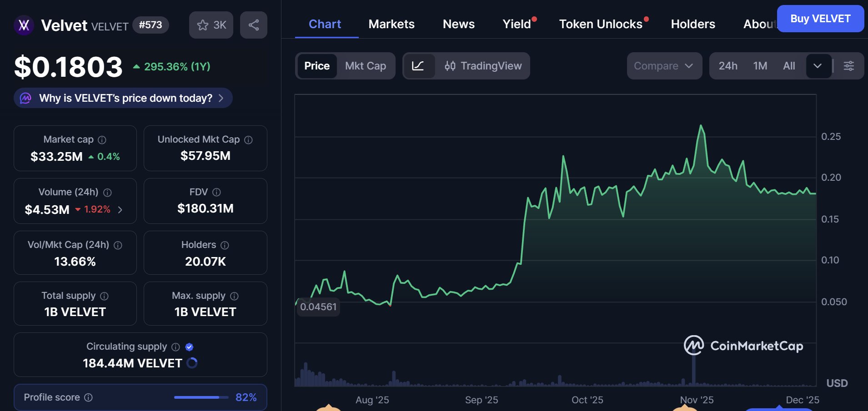Screen dimensions: 868x411
Task: Click the Market cap info icon
Action: 102,140
